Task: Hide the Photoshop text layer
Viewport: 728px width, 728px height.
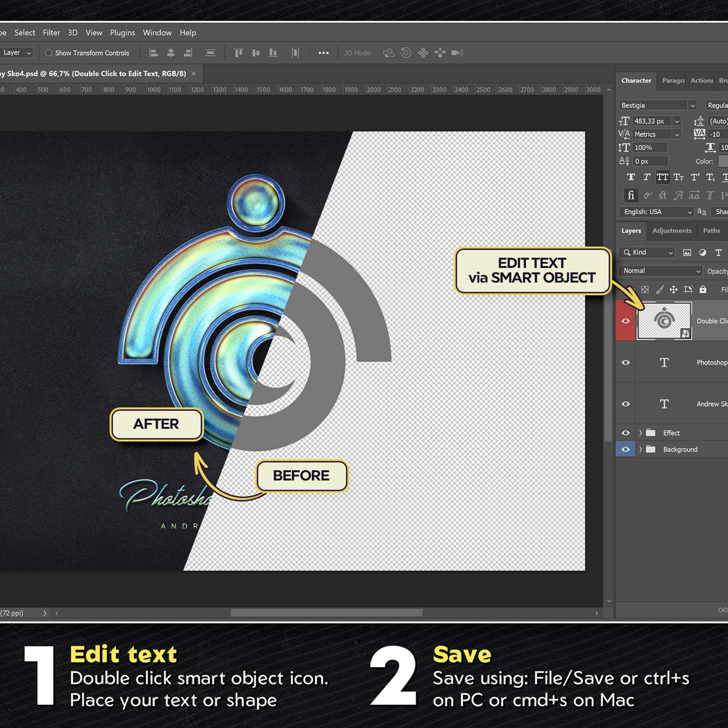Action: [x=626, y=363]
